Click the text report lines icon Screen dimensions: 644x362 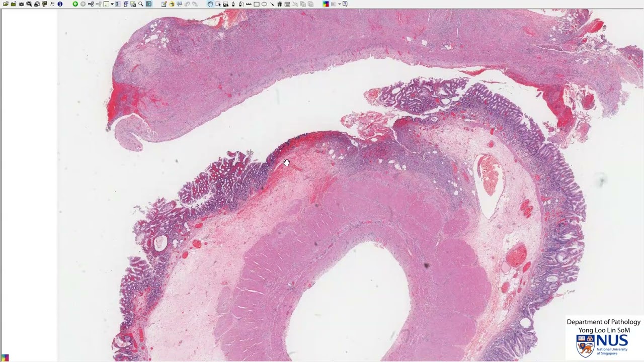coord(287,4)
